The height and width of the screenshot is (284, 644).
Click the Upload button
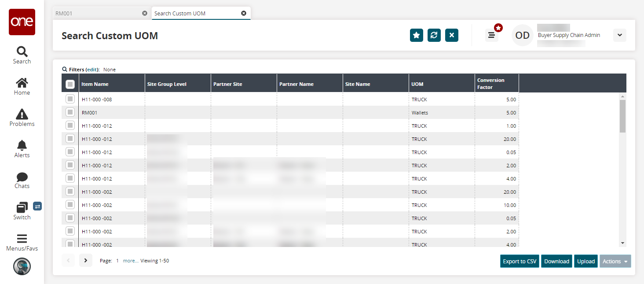[585, 261]
